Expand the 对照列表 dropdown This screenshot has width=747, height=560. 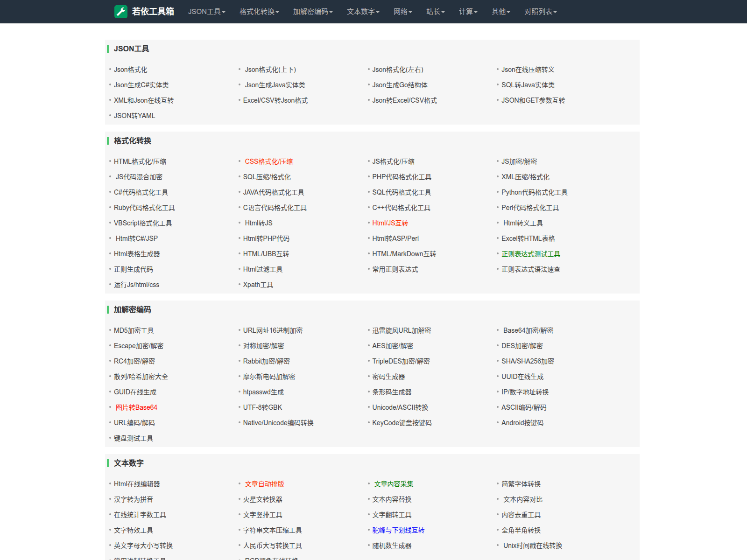(x=540, y=12)
